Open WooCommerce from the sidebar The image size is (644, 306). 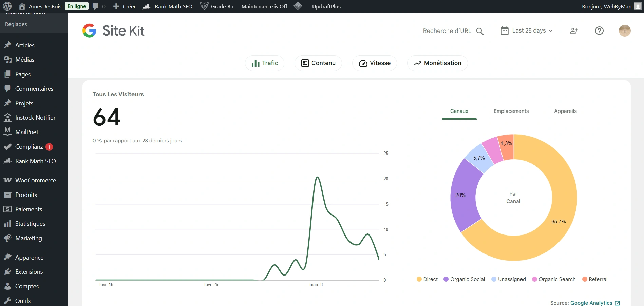[x=35, y=180]
